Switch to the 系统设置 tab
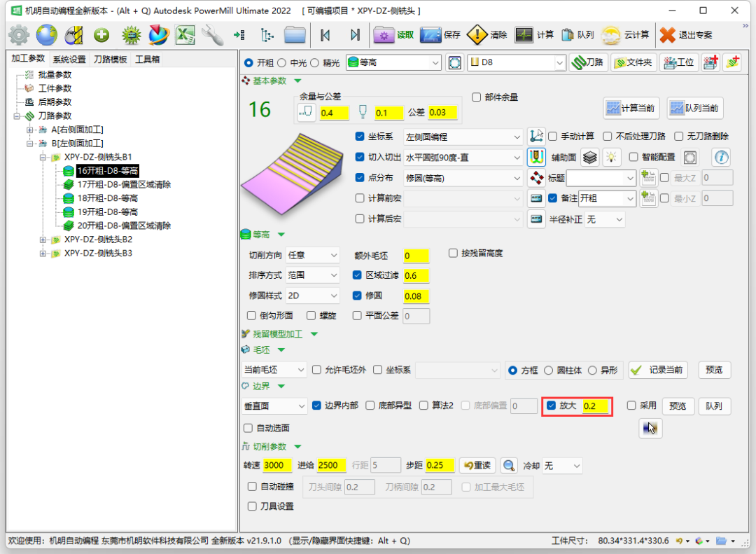This screenshot has width=756, height=554. 69,60
